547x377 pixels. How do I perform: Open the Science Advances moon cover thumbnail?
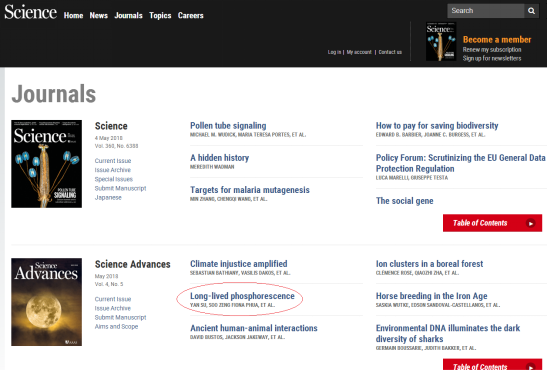[x=46, y=302]
